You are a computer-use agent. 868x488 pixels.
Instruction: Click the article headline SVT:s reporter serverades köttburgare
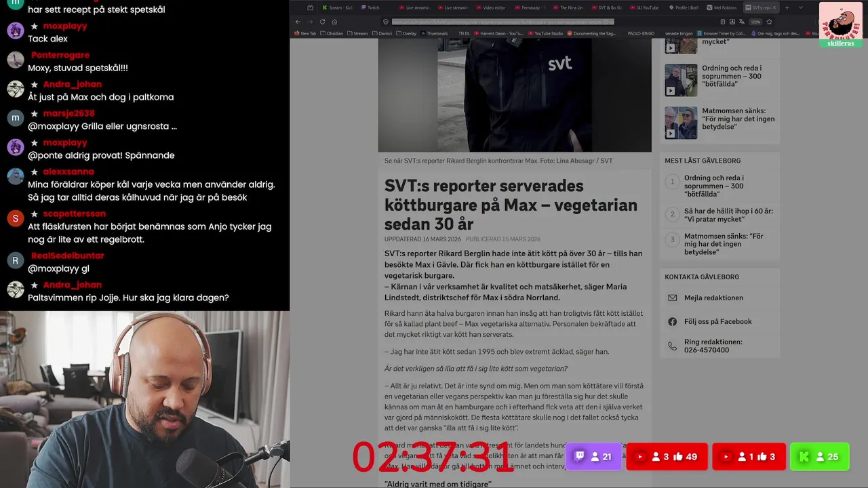[511, 205]
